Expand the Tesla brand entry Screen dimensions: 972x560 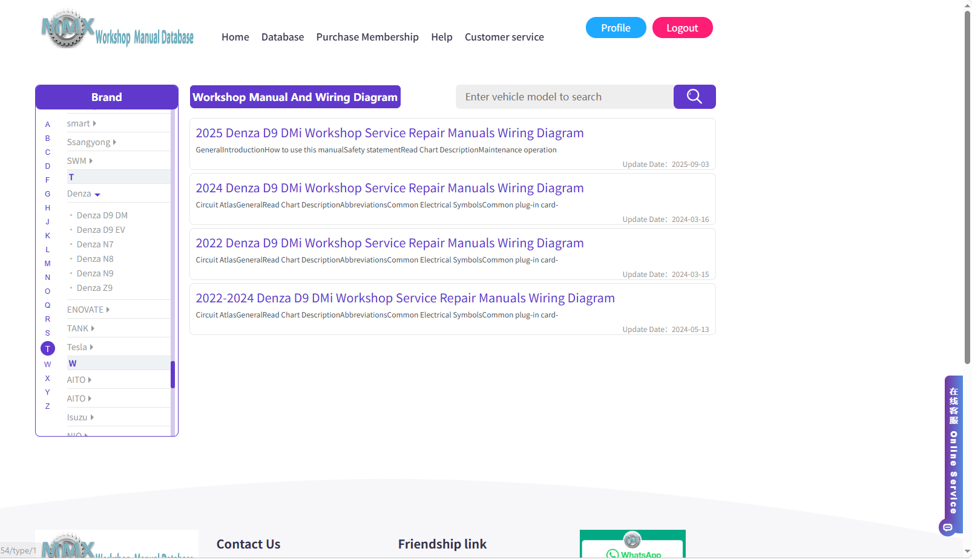[80, 347]
